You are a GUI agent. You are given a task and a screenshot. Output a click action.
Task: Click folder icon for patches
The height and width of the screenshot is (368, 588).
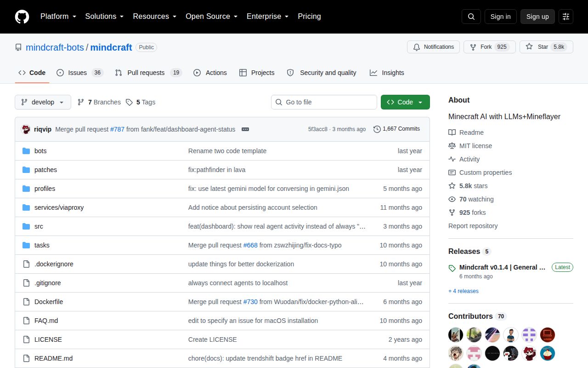click(26, 170)
